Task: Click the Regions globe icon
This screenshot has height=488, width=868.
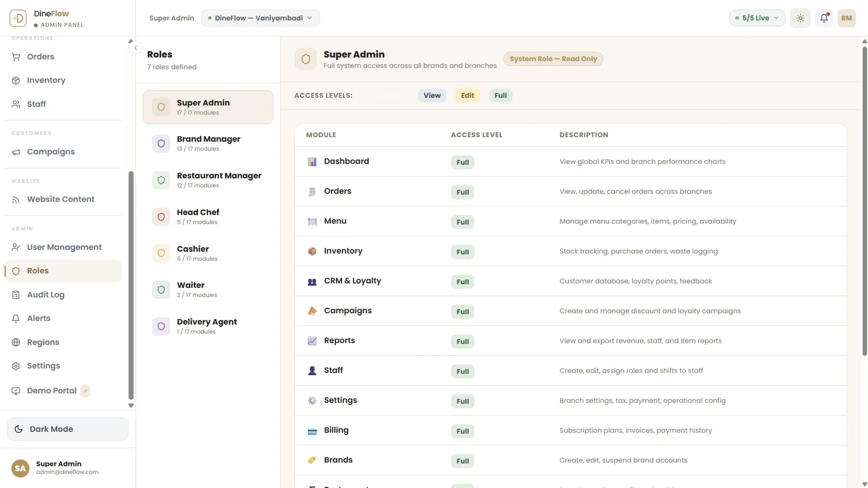Action: [x=16, y=342]
